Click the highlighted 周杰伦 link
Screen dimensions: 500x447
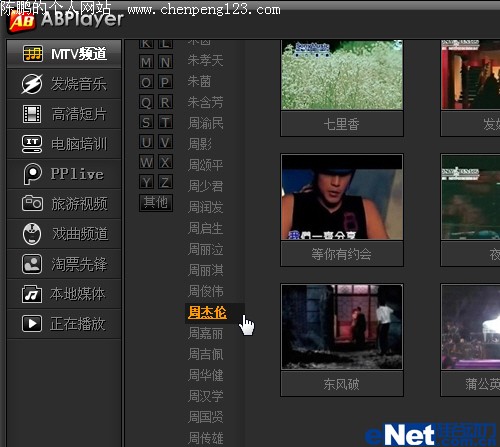[207, 313]
